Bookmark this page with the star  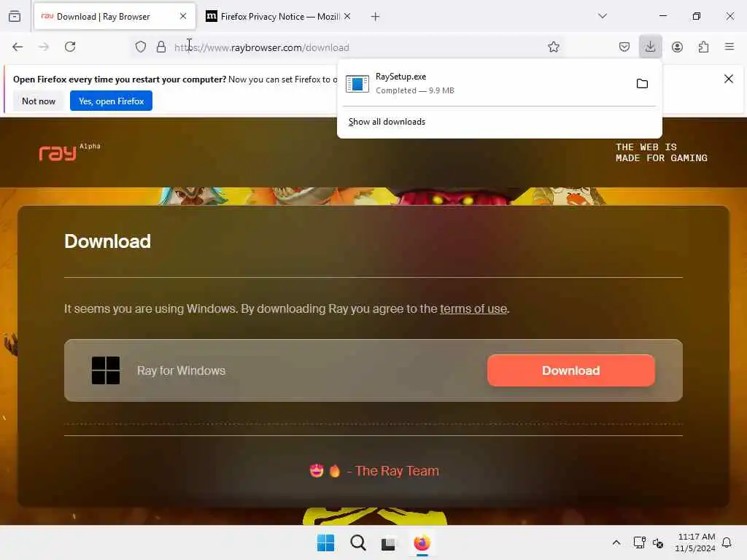point(553,47)
